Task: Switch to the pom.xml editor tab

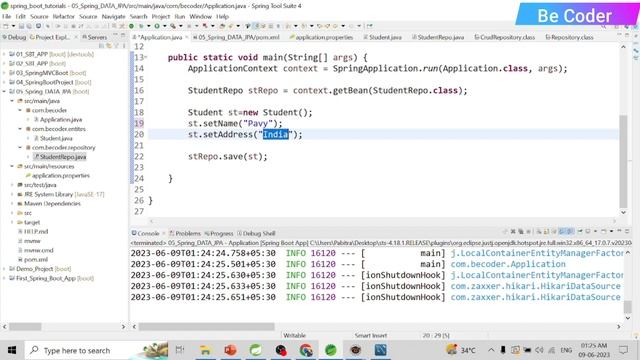Action: 236,37
